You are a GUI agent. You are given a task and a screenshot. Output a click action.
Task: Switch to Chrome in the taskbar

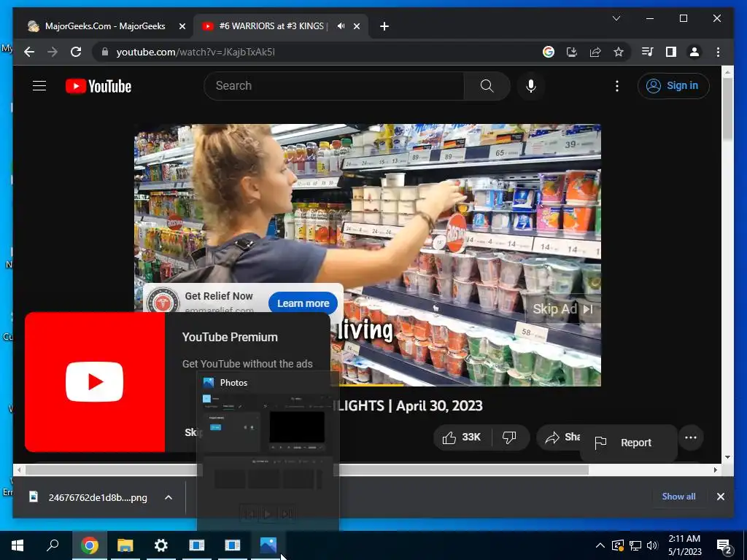[x=89, y=545]
